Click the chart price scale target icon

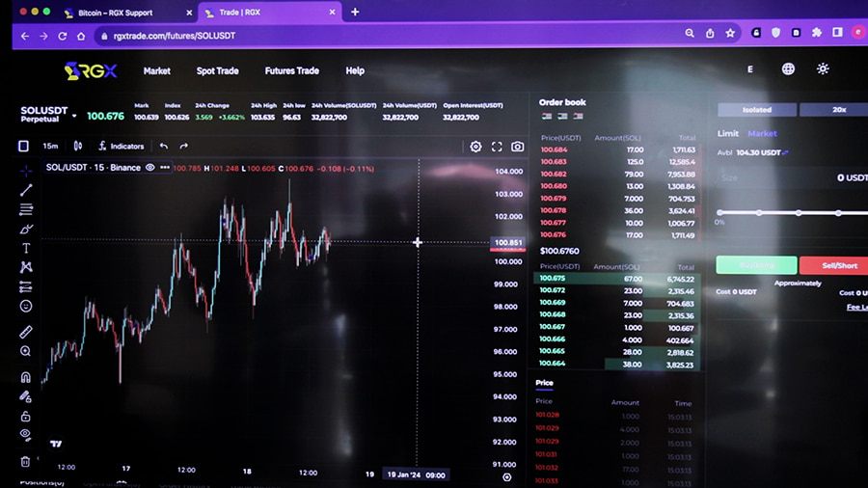pyautogui.click(x=506, y=477)
